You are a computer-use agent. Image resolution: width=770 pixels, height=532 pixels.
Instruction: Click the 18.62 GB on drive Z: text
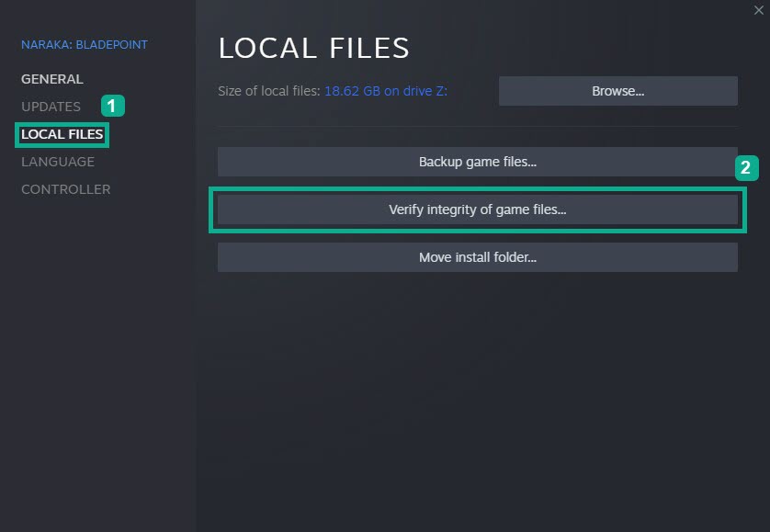[386, 91]
